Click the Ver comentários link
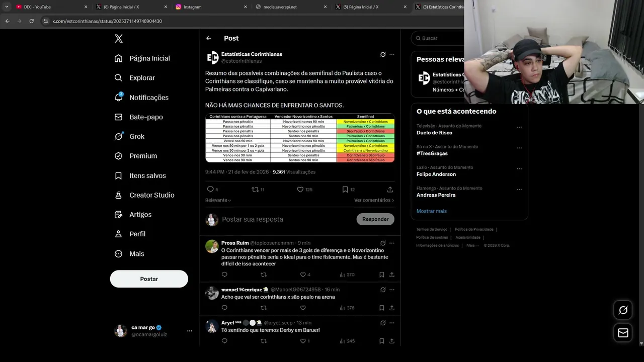Viewport: 644px width, 362px height. pyautogui.click(x=374, y=200)
